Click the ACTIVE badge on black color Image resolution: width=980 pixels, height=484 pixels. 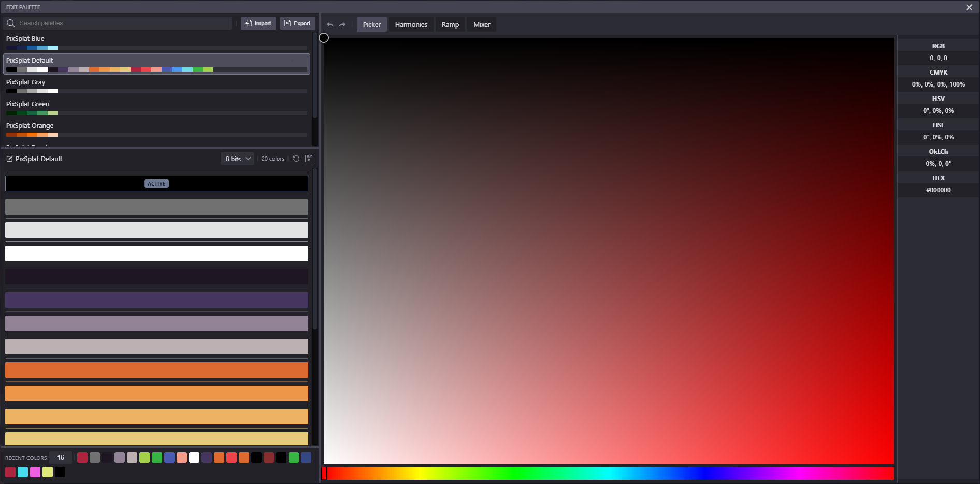156,183
